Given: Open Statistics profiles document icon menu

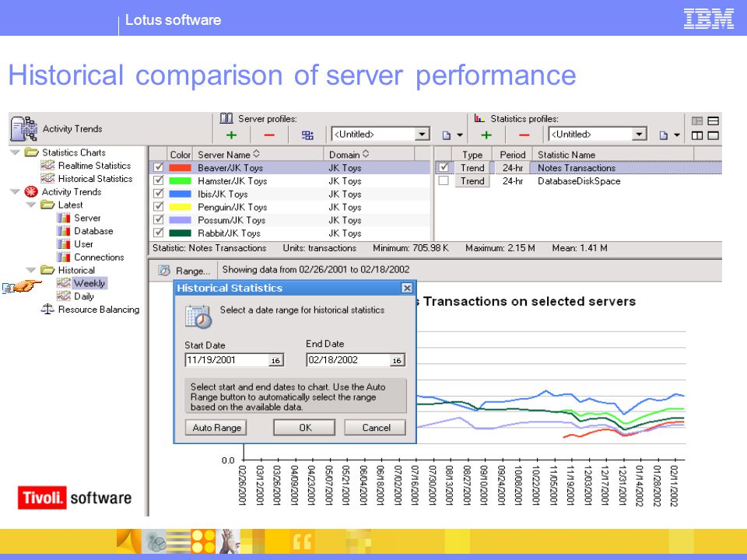Looking at the screenshot, I should pos(663,135).
